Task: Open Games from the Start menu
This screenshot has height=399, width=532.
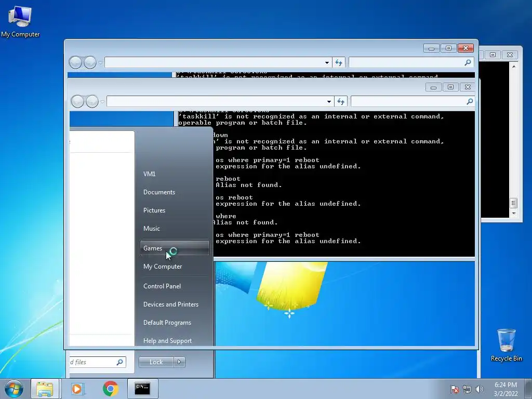Action: 175,248
